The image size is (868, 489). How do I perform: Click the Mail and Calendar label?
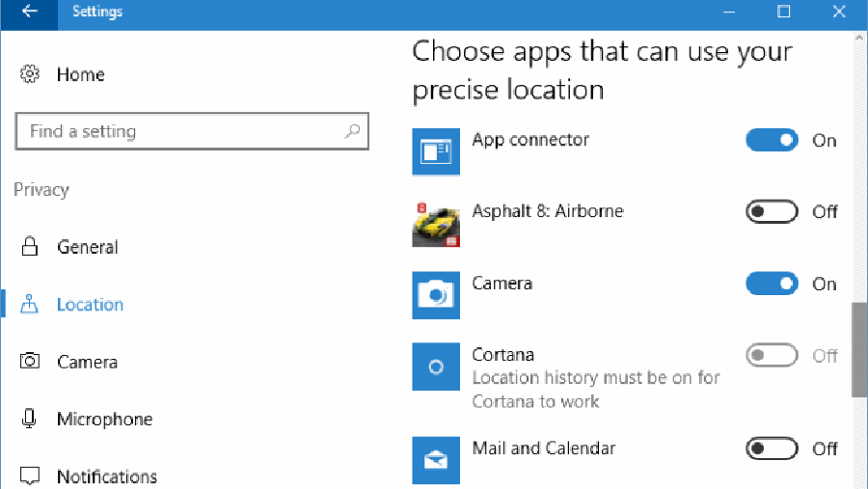544,448
